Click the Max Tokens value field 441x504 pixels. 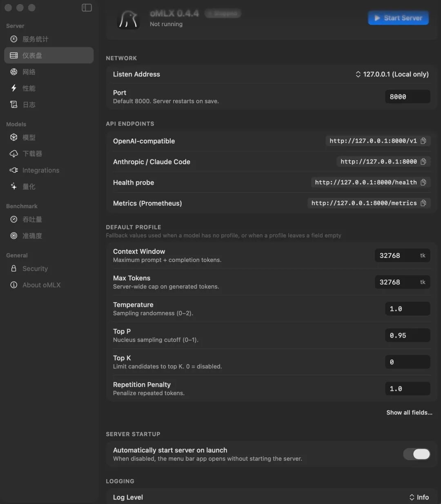point(402,282)
